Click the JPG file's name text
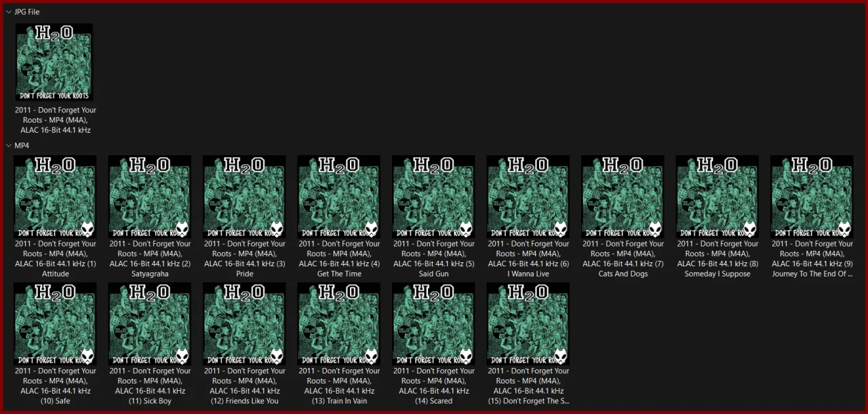The image size is (868, 414). 55,120
